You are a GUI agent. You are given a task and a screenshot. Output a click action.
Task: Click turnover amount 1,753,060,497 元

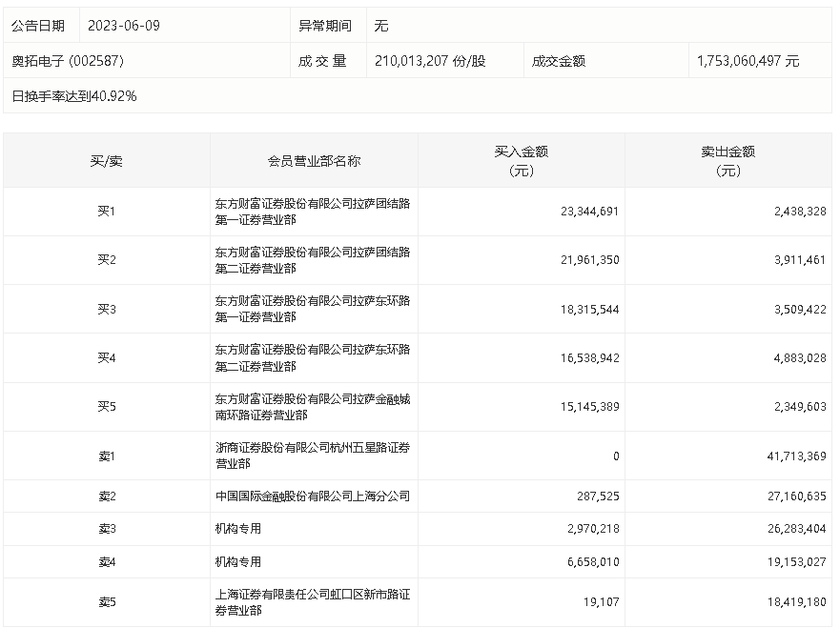coord(748,61)
